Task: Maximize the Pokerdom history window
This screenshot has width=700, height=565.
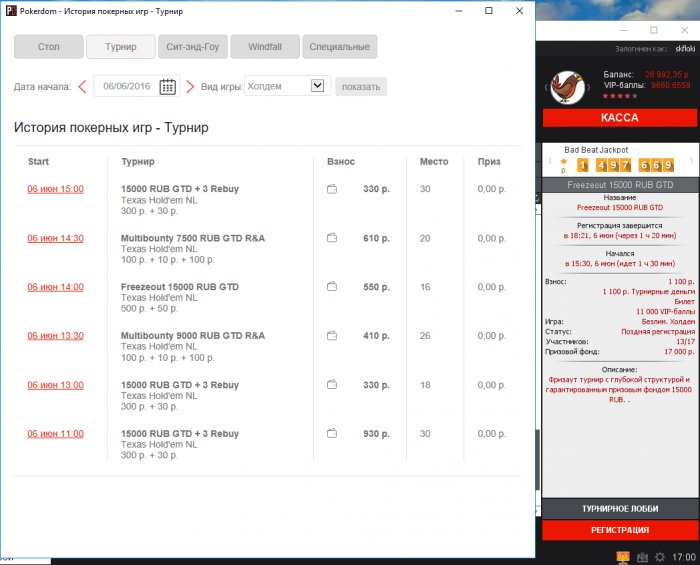Action: pyautogui.click(x=489, y=11)
